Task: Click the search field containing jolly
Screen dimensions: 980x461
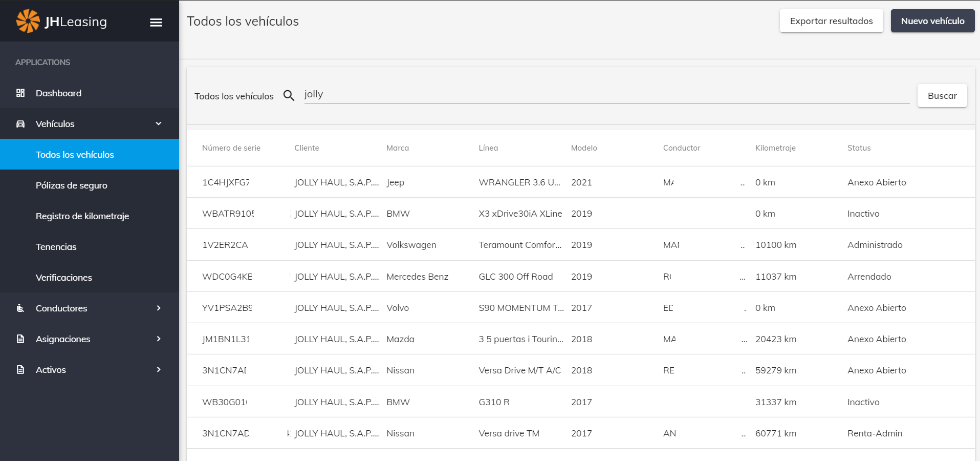Action: point(606,95)
